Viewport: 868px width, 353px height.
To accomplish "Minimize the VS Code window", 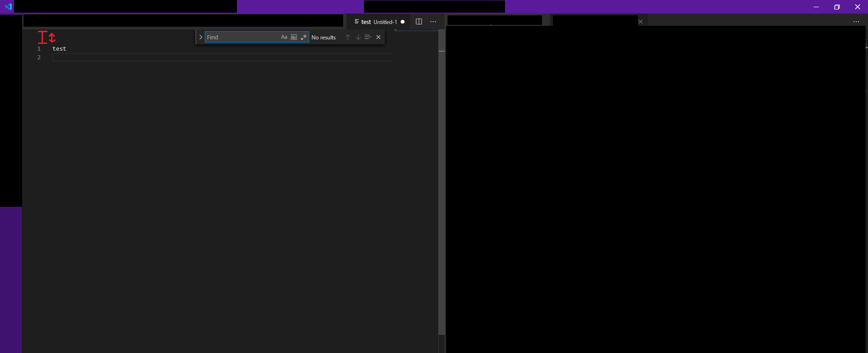I will coord(816,7).
